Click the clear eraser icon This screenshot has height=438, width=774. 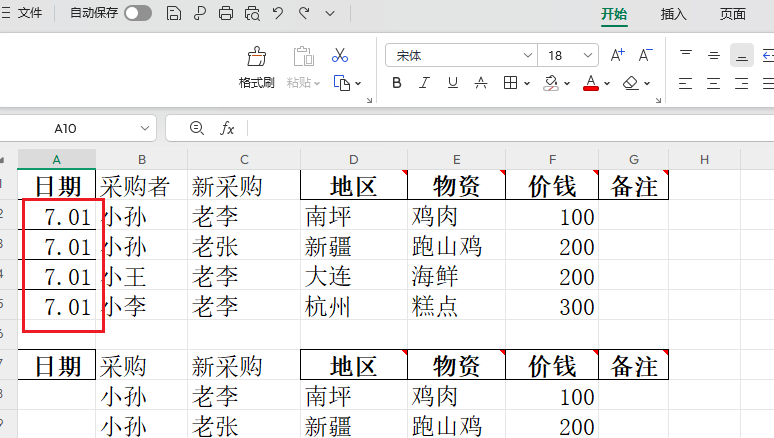coord(631,83)
